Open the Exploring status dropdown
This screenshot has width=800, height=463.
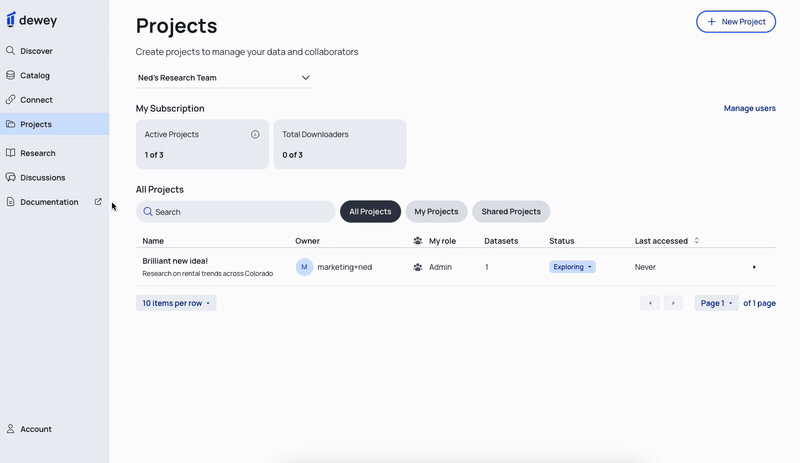tap(572, 267)
